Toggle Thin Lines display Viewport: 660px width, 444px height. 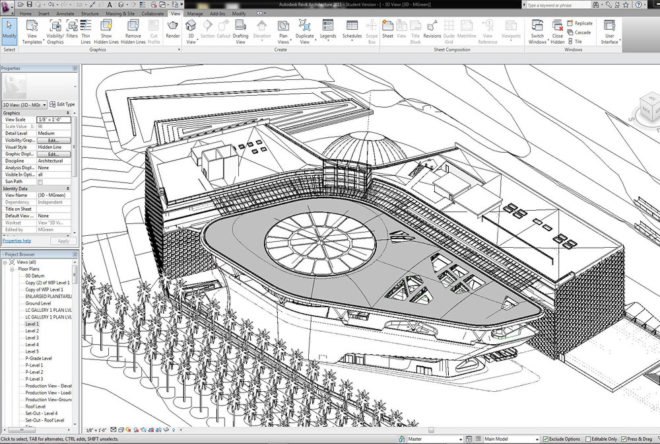coord(85,32)
